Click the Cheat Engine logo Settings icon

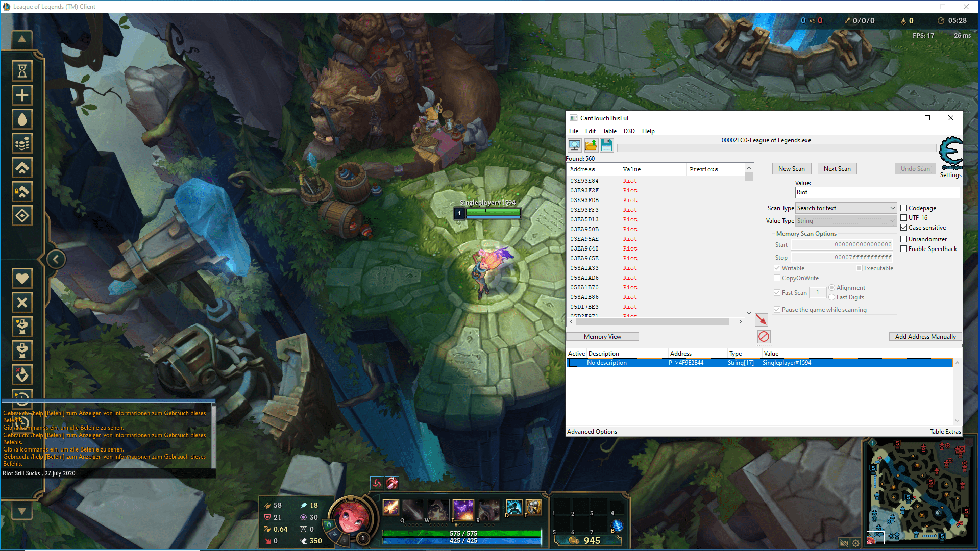pos(950,153)
